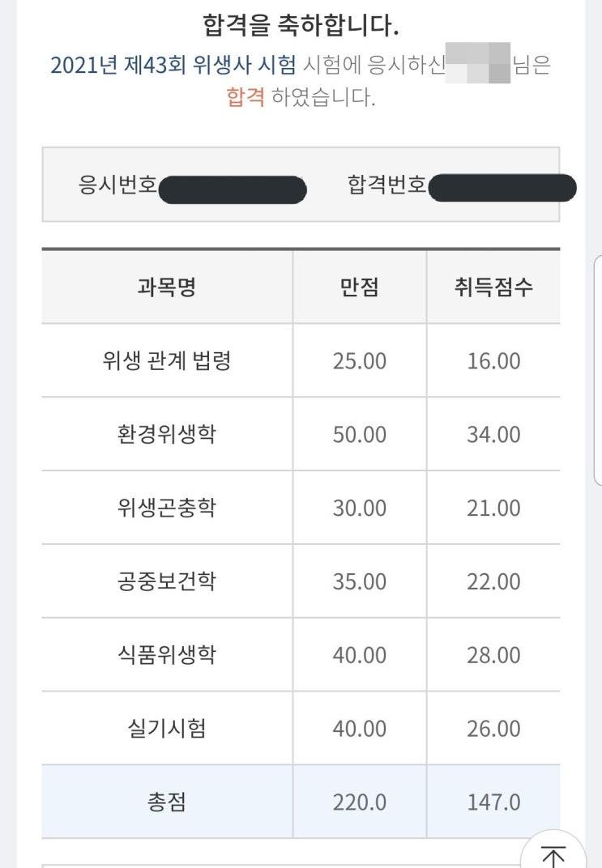Click the redacted 합격번호 value

coord(502,190)
